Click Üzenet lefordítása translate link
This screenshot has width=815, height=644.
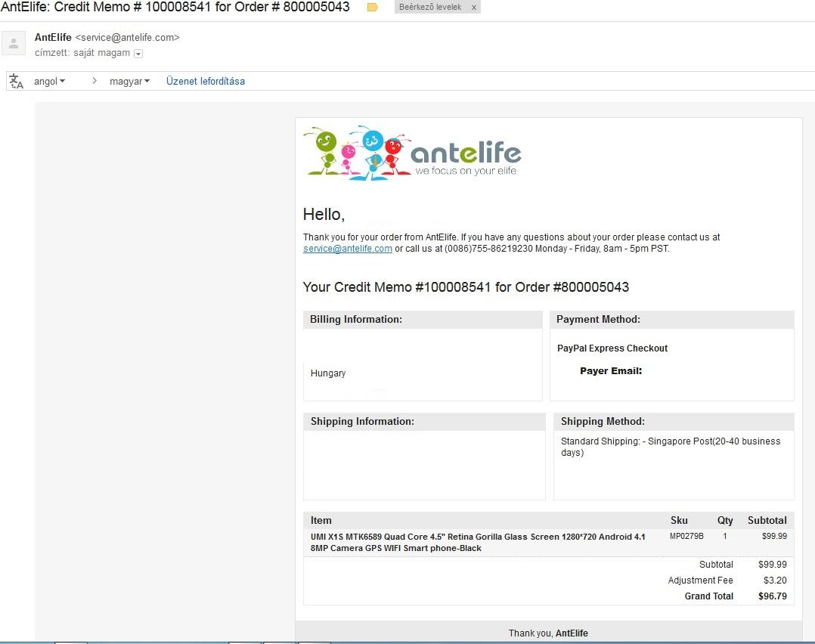206,81
